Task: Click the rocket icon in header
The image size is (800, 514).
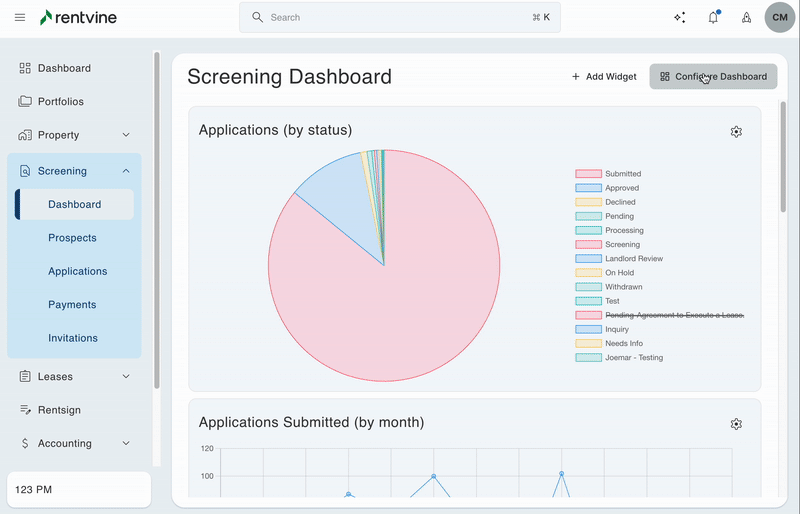Action: coord(746,17)
